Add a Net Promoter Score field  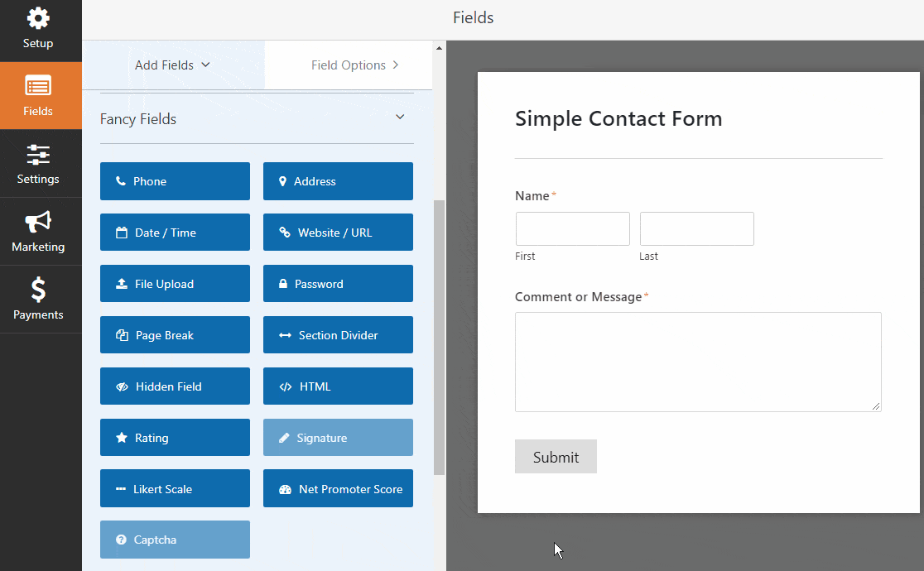click(338, 489)
